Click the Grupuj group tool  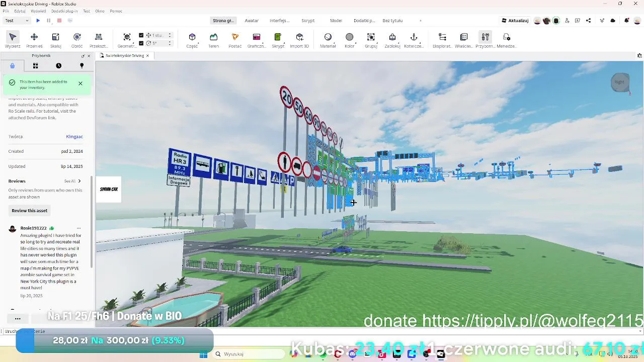pos(371,40)
